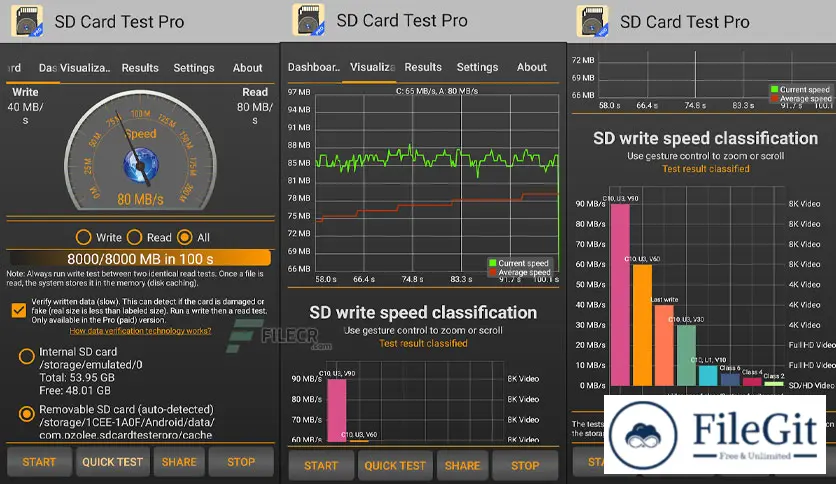The image size is (836, 484).
Task: Open the About tab in the left panel
Action: [x=247, y=68]
